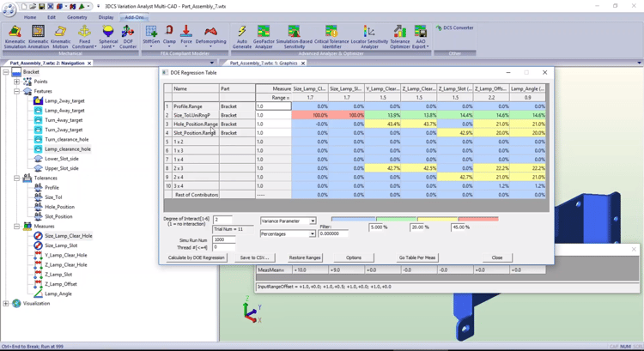Switch to Part_Assembly_7 Graphics tab
This screenshot has width=644, height=351.
(x=264, y=64)
